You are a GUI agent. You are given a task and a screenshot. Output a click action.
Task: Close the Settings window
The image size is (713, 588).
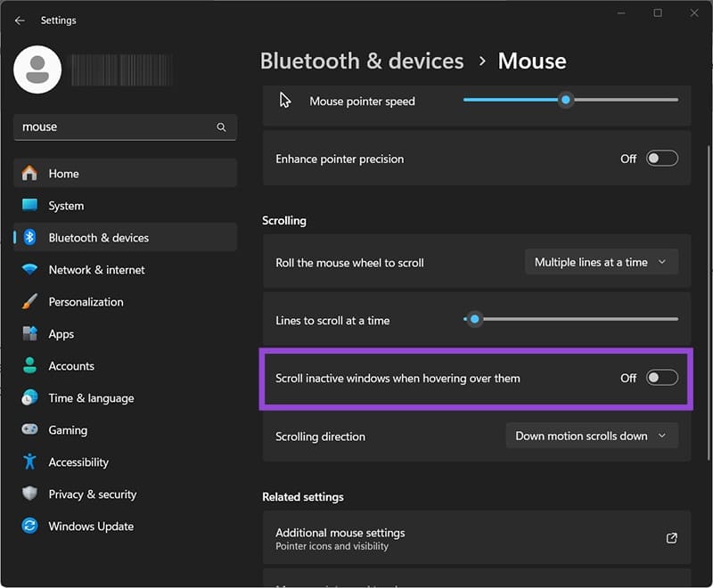tap(694, 13)
